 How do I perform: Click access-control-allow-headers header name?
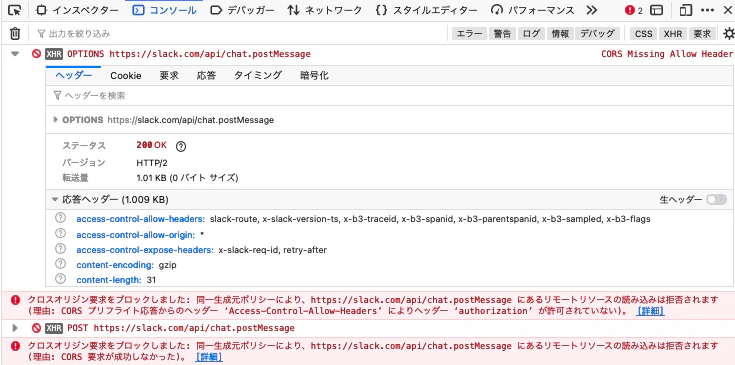[141, 219]
